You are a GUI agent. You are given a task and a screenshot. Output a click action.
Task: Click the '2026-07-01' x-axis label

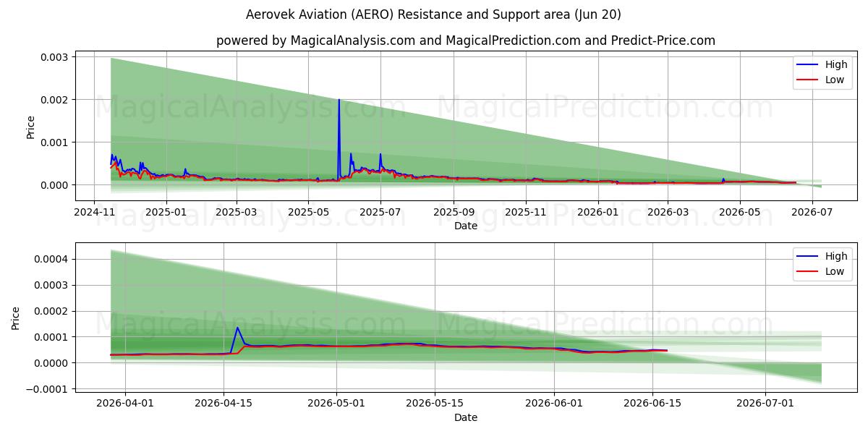765,404
